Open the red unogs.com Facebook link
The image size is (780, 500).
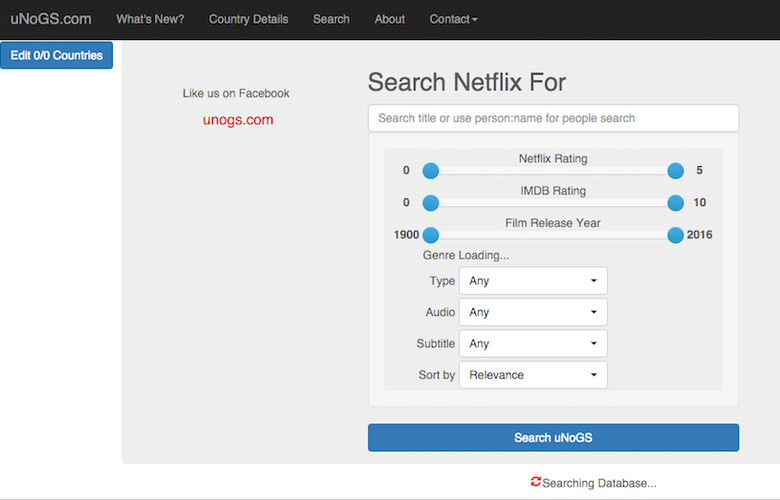(238, 119)
